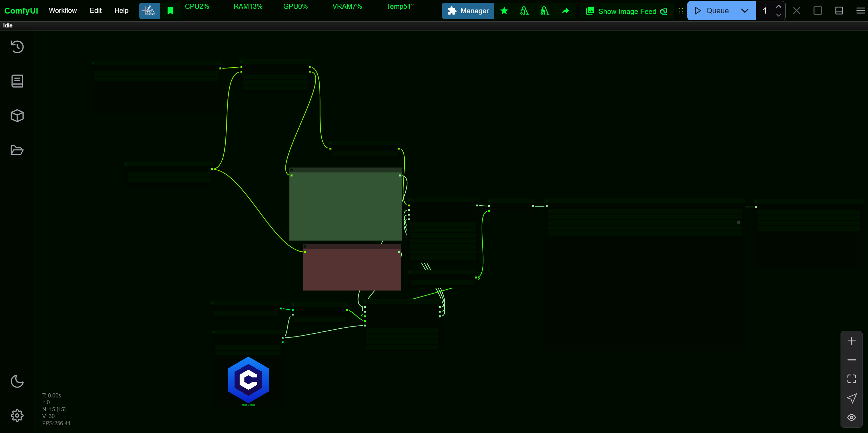868x433 pixels.
Task: Increase batch count with up arrow
Action: (x=779, y=7)
